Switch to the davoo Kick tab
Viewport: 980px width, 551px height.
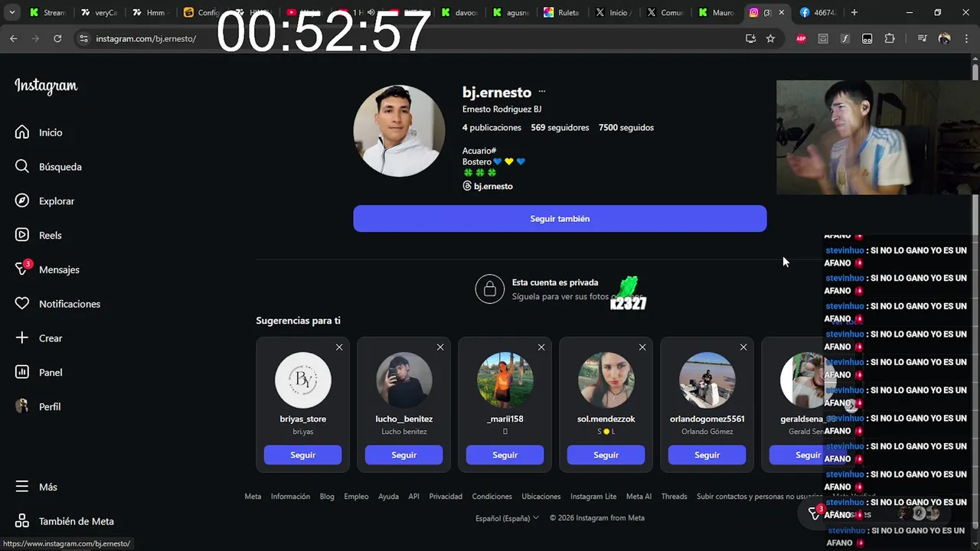tap(459, 12)
